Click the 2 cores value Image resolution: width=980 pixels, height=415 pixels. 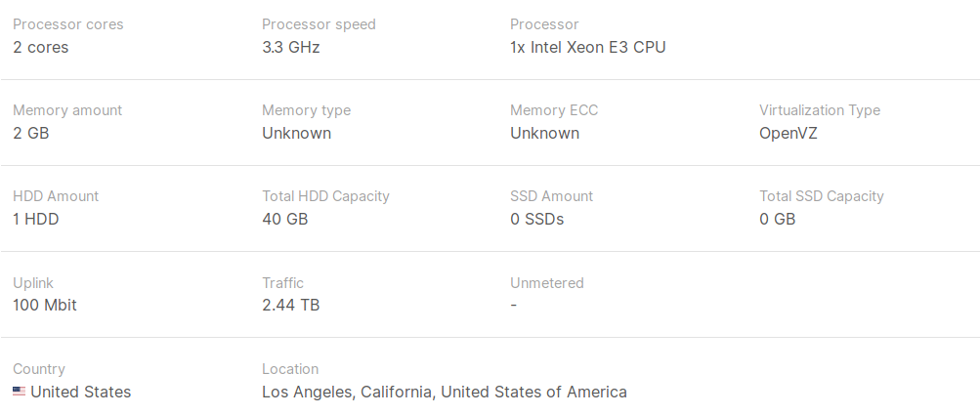(41, 48)
